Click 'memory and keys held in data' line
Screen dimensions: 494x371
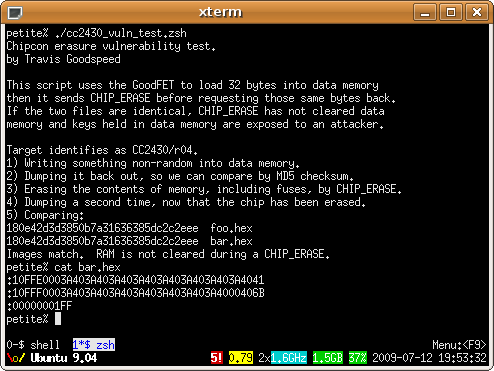coord(195,124)
